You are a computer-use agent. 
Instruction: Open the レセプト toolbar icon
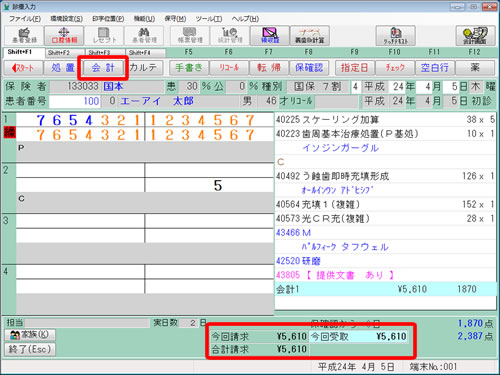(x=104, y=35)
